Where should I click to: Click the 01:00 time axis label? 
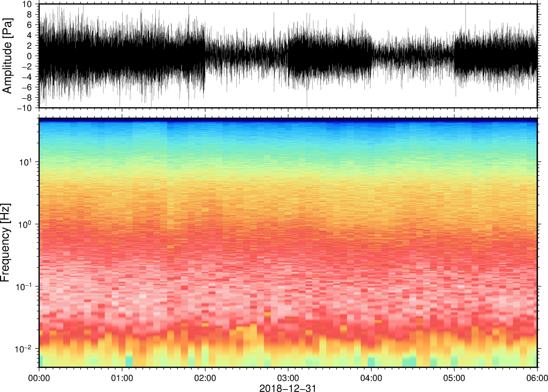(122, 378)
